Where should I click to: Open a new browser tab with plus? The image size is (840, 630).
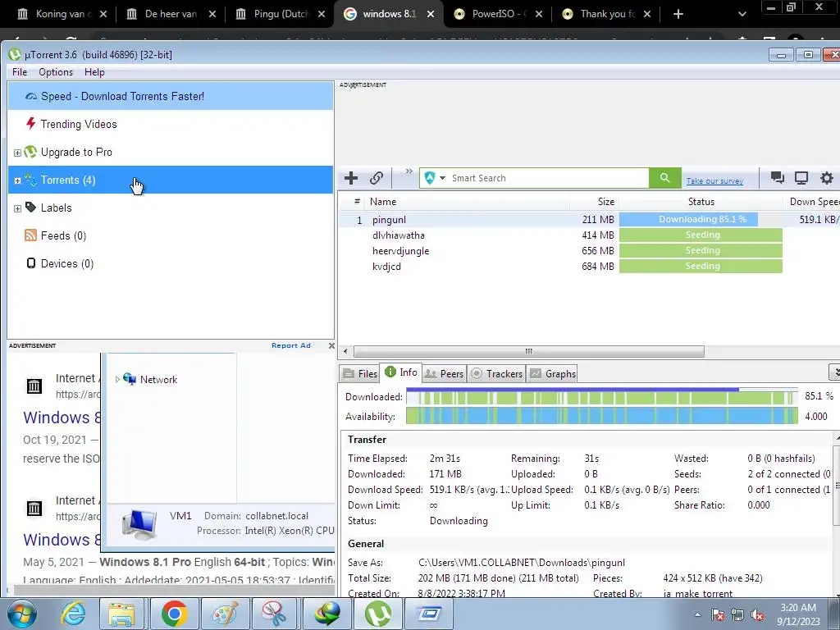(x=678, y=14)
